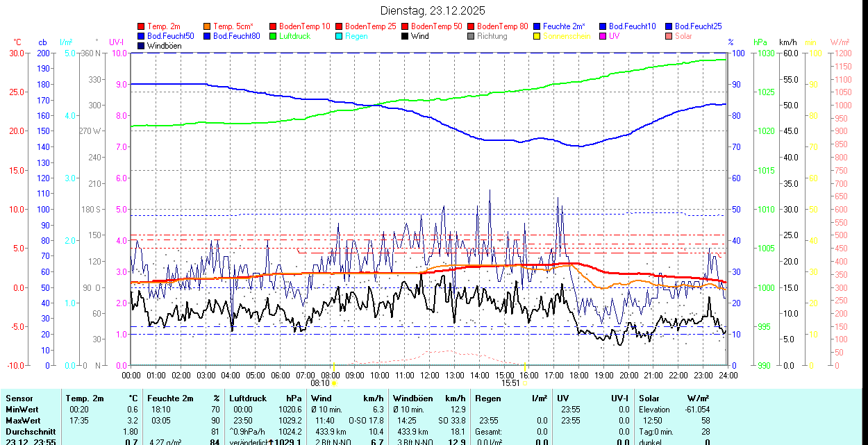This screenshot has height=445, width=868.
Task: Click the Temp. 2m red legend swatch
Action: 142,26
